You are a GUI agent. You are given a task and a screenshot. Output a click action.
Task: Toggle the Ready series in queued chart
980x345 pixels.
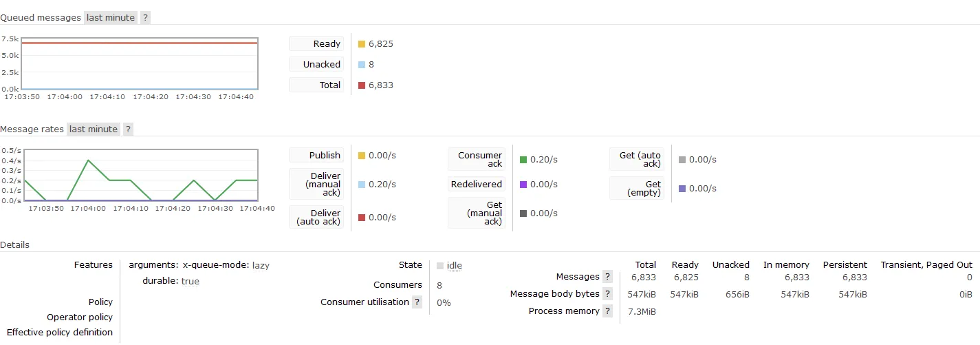(316, 44)
